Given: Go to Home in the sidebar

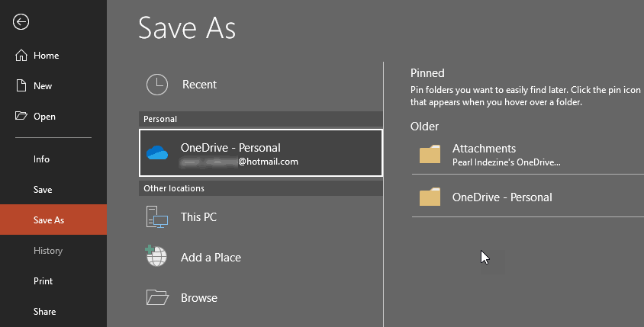Looking at the screenshot, I should coord(53,56).
